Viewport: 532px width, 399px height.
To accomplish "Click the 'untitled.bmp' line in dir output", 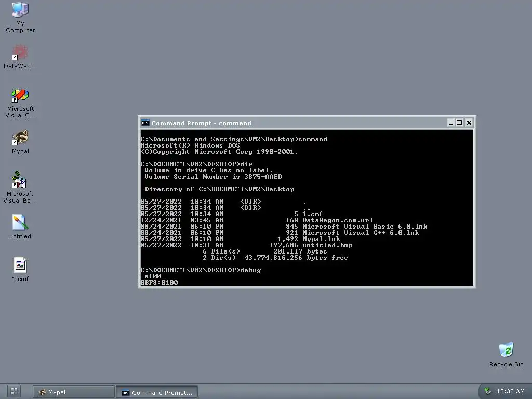I will click(x=247, y=245).
